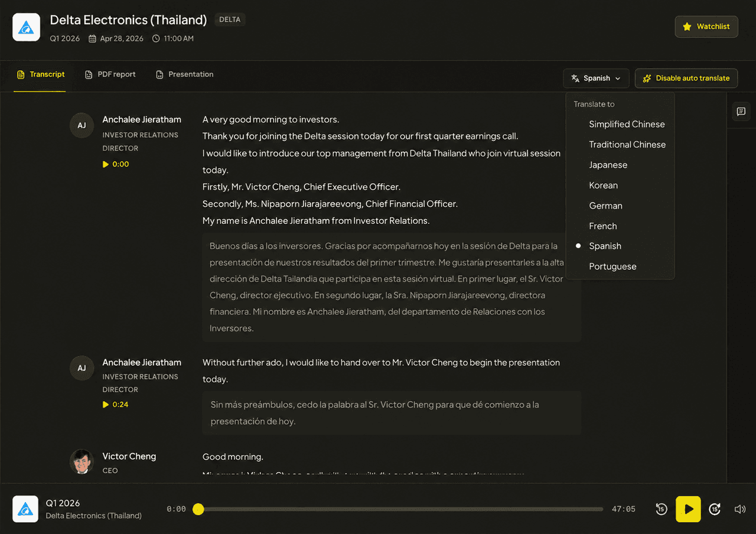The height and width of the screenshot is (534, 756).
Task: Click Victor Cheng's avatar photo
Action: tap(82, 462)
